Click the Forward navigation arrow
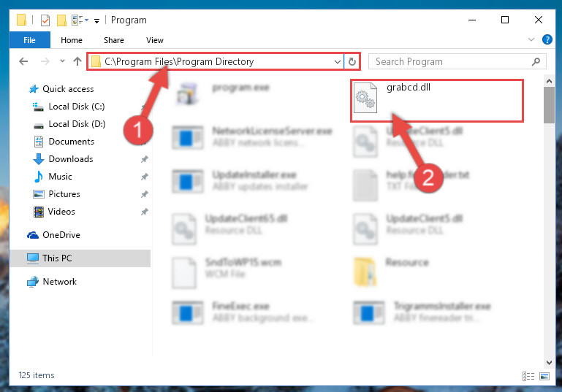The width and height of the screenshot is (562, 392). tap(45, 61)
